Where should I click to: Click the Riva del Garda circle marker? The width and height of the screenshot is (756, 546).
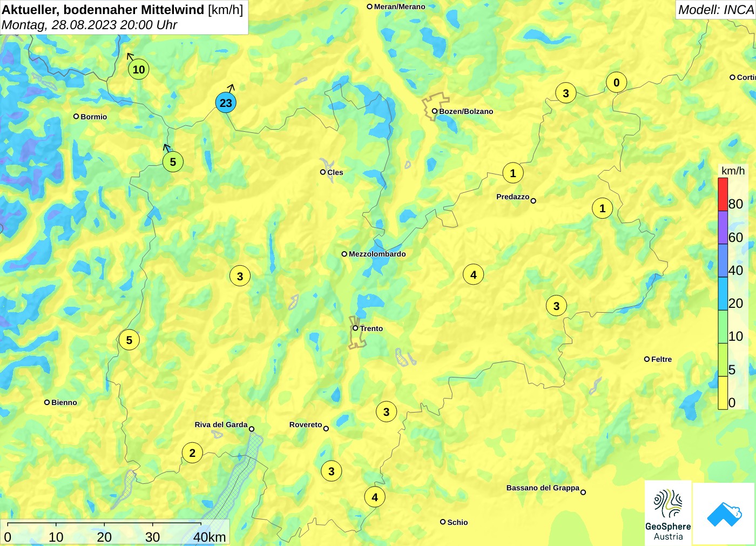(252, 429)
